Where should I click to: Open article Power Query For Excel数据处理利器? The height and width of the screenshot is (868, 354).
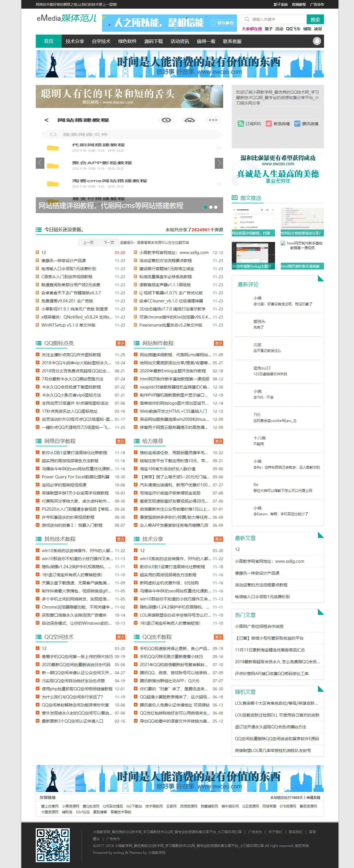(x=75, y=477)
